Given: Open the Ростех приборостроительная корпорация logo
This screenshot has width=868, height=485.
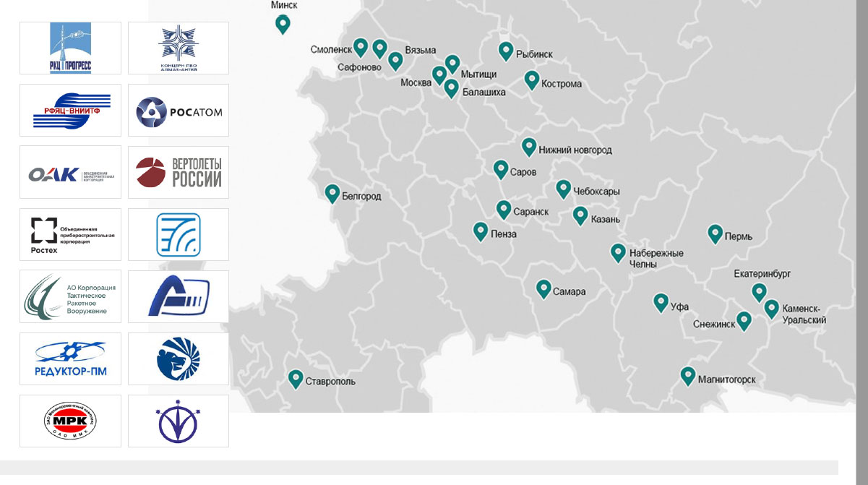Looking at the screenshot, I should [70, 234].
